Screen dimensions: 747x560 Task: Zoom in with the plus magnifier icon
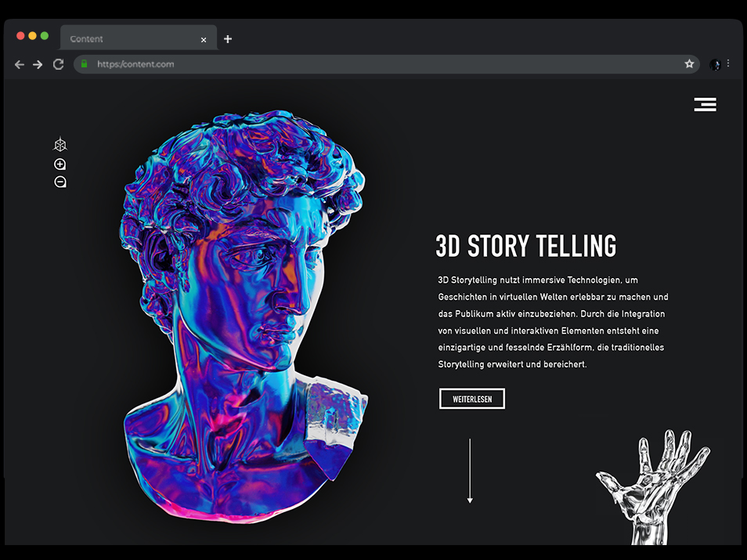click(x=60, y=164)
